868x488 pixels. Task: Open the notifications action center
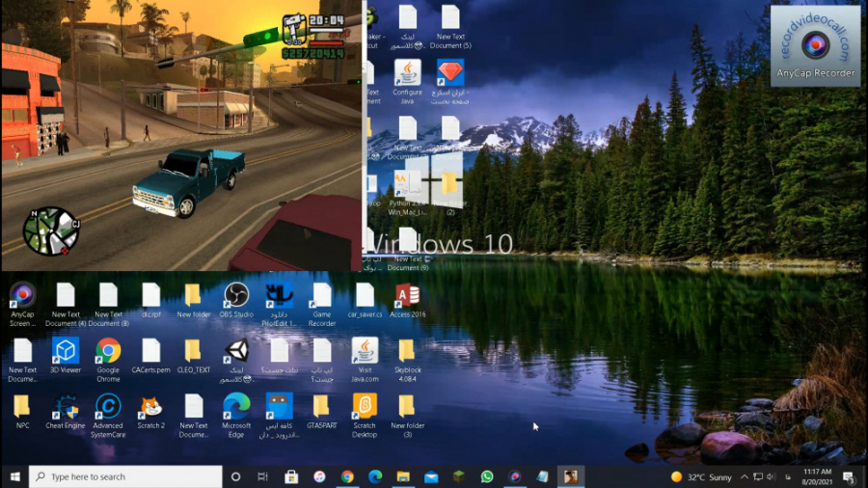[x=849, y=476]
